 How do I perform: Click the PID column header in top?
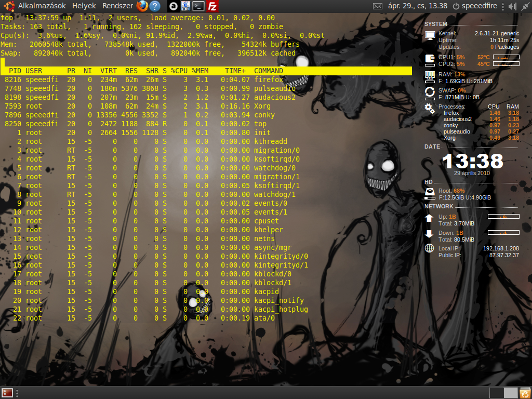click(x=15, y=71)
